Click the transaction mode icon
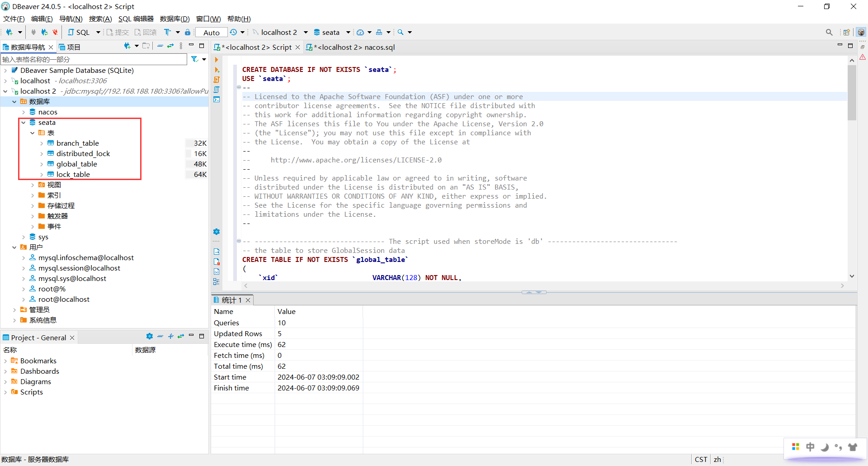 pyautogui.click(x=168, y=32)
